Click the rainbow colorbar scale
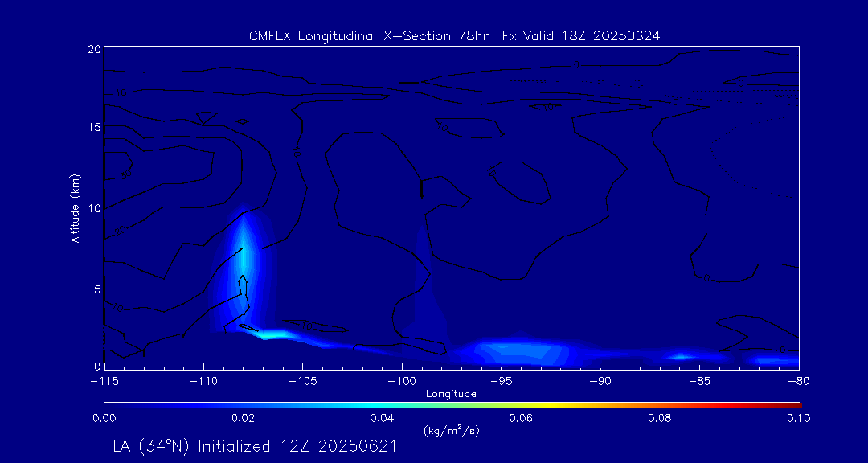The image size is (868, 463). pos(452,405)
